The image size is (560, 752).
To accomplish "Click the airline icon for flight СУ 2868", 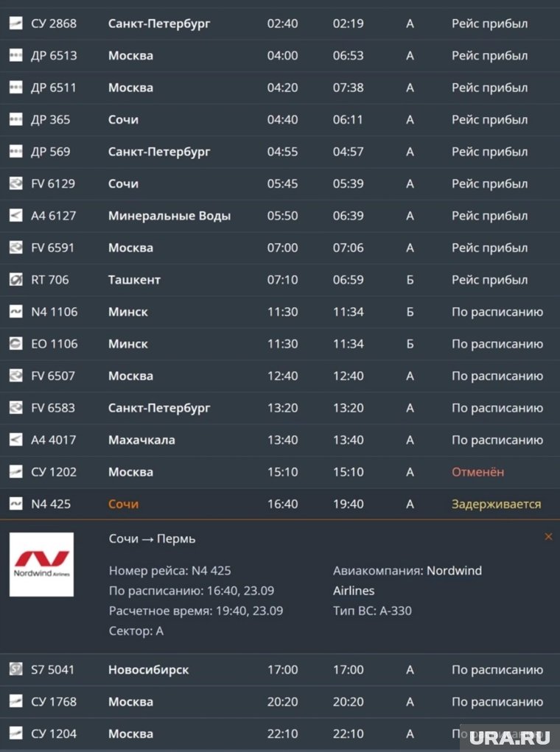I will coord(15,23).
